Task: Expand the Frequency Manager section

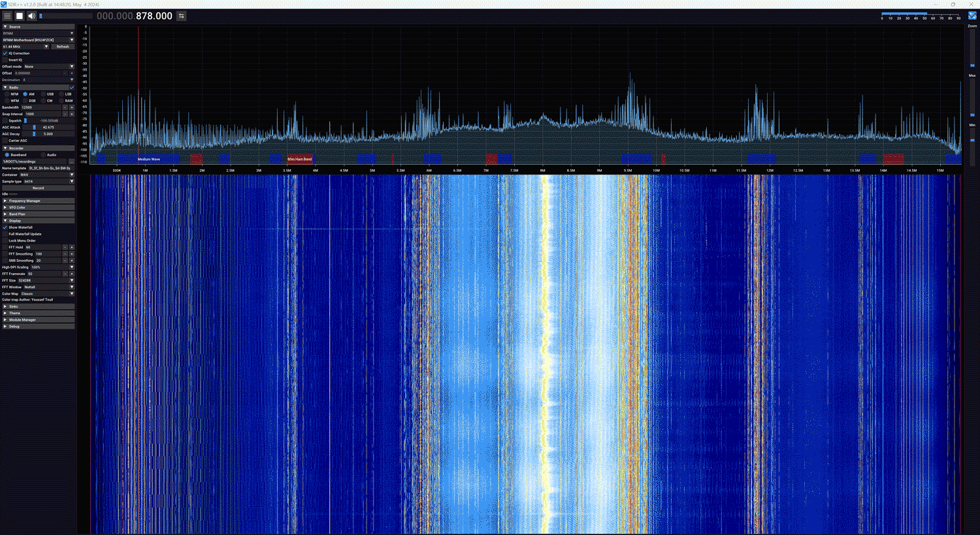Action: (38, 201)
